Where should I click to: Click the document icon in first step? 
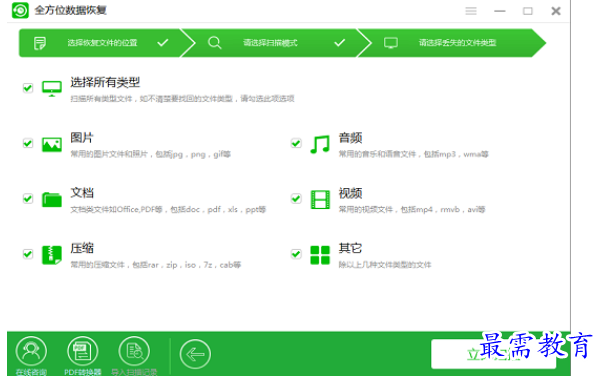tap(40, 43)
